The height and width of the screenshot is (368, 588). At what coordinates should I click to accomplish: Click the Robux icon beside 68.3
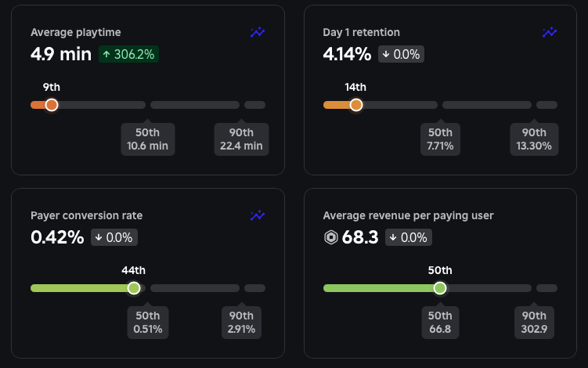(330, 237)
